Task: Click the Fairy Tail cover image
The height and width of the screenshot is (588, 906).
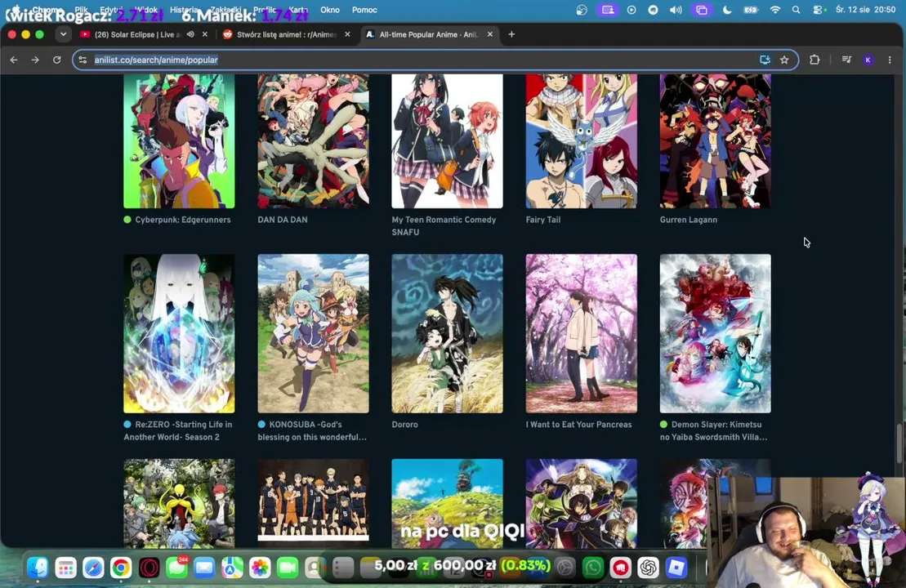Action: [582, 141]
